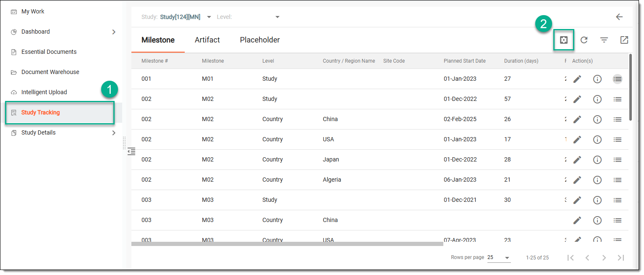Viewport: 644px width, 275px height.
Task: Edit the 002 M02 China row
Action: (577, 119)
